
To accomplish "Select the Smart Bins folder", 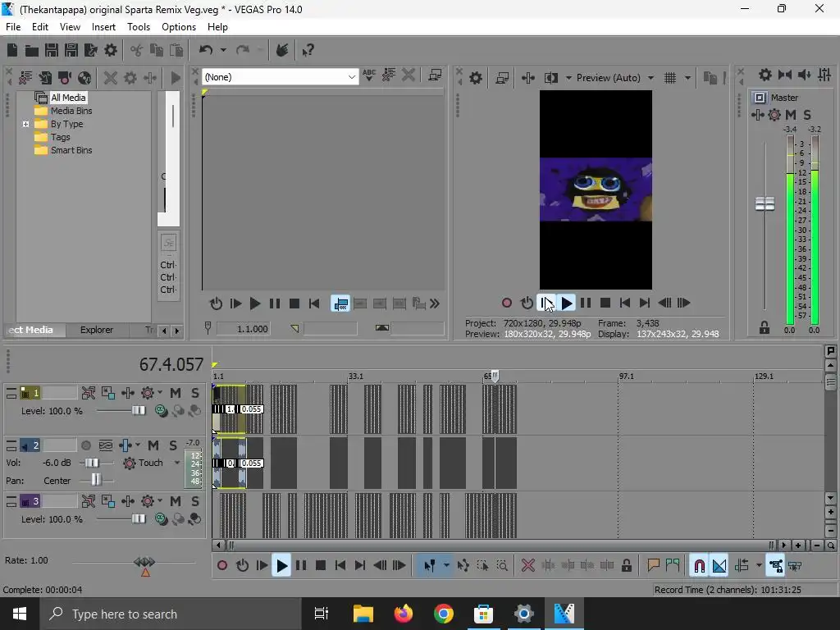I will click(x=71, y=150).
